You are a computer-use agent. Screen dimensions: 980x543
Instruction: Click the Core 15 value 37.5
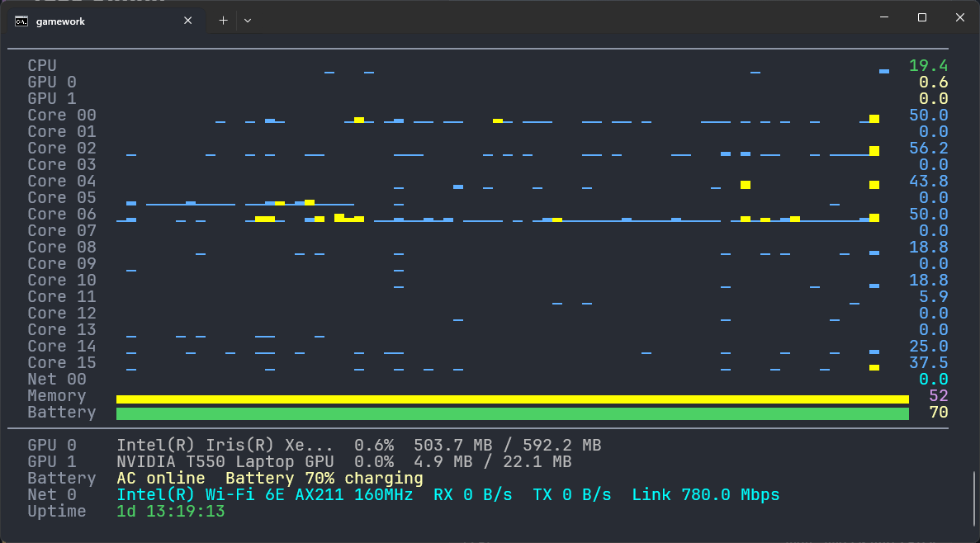[928, 362]
